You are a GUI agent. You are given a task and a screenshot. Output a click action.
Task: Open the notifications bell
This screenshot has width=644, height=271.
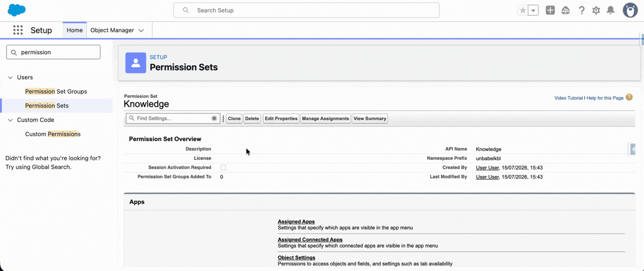click(x=611, y=10)
